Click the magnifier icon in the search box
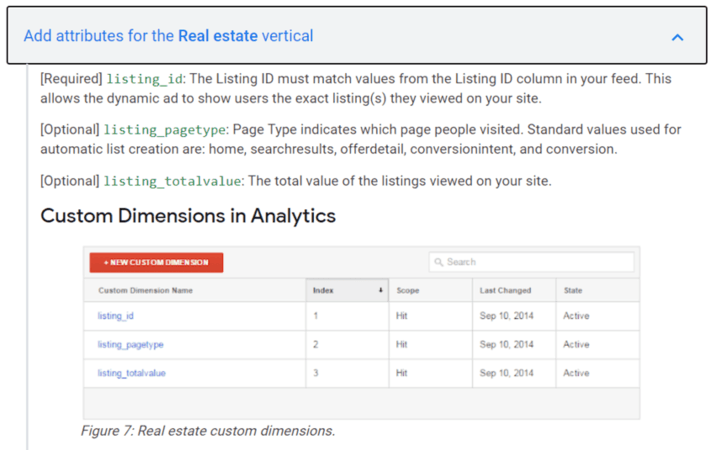Viewport: 727px width, 450px height. point(438,262)
